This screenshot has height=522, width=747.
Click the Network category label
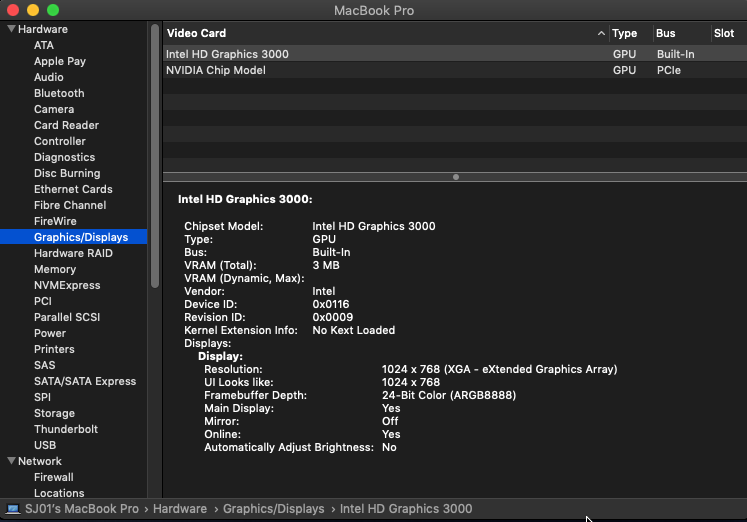[40, 461]
